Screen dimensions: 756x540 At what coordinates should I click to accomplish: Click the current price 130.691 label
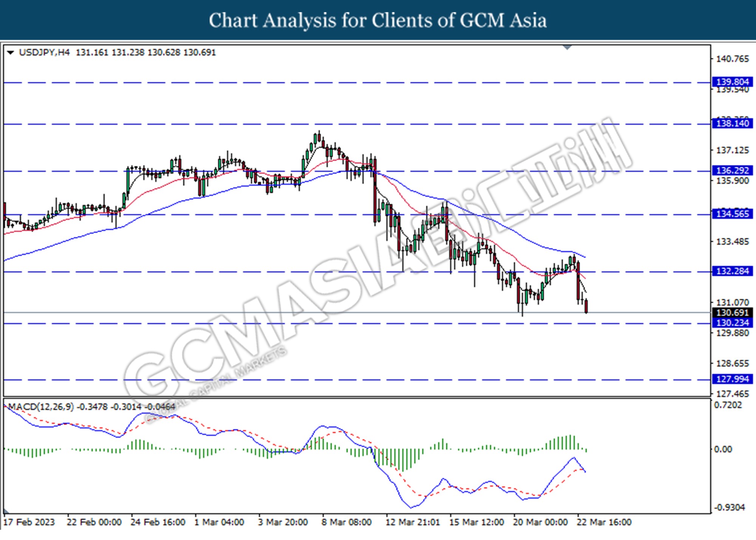[x=732, y=313]
